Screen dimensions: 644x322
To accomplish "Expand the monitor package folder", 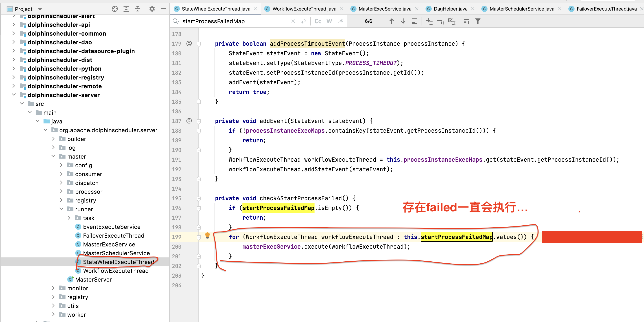I will pyautogui.click(x=53, y=288).
